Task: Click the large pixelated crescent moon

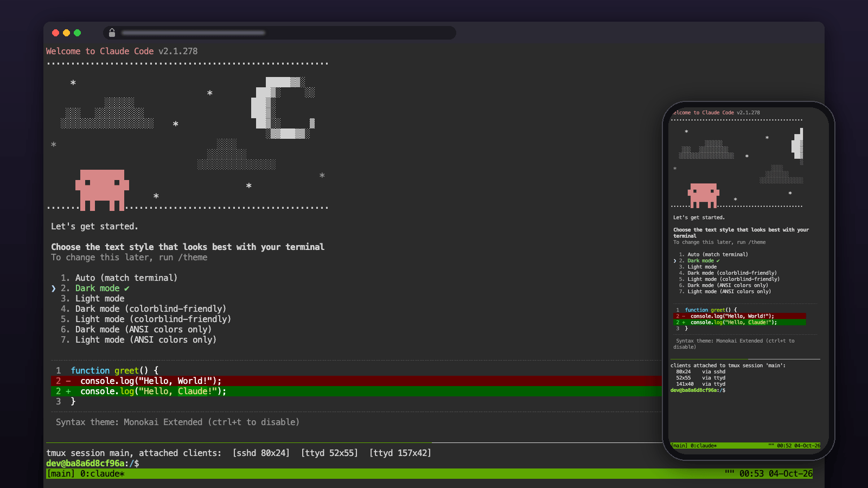Action: click(283, 108)
